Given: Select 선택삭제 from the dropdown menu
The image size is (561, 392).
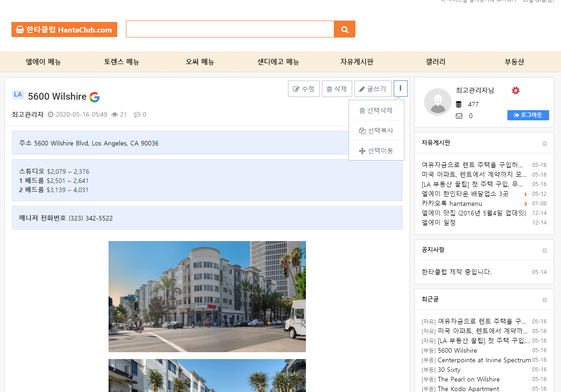Looking at the screenshot, I should pos(376,111).
